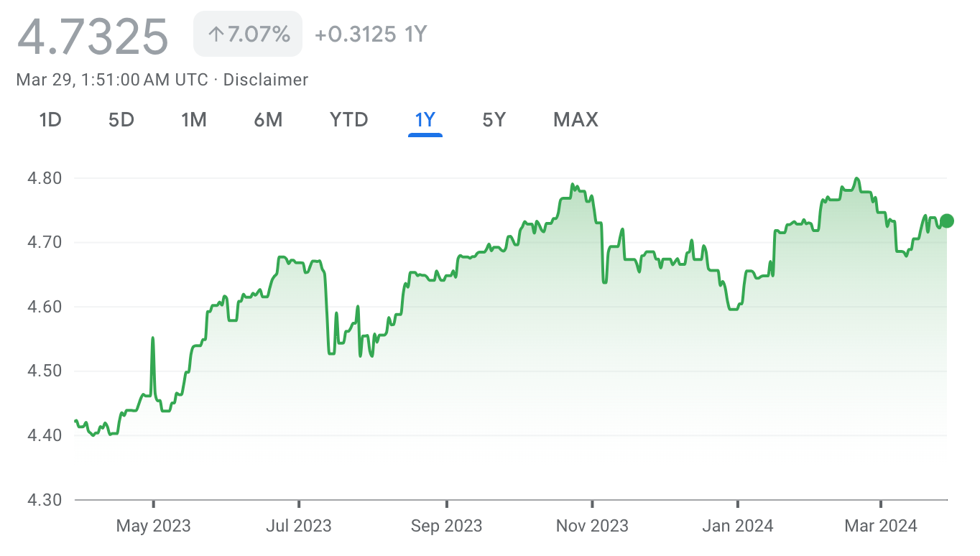Viewport: 980px width, 556px height.
Task: Click the up arrow in change badge
Action: [x=215, y=34]
